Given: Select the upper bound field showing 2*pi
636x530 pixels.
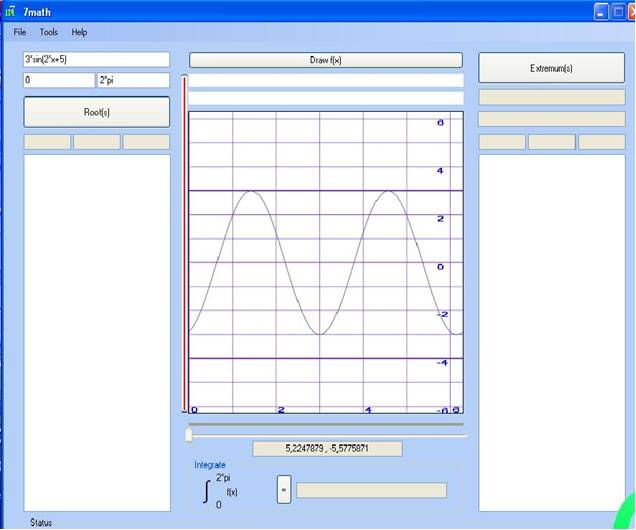Looking at the screenshot, I should click(x=133, y=80).
